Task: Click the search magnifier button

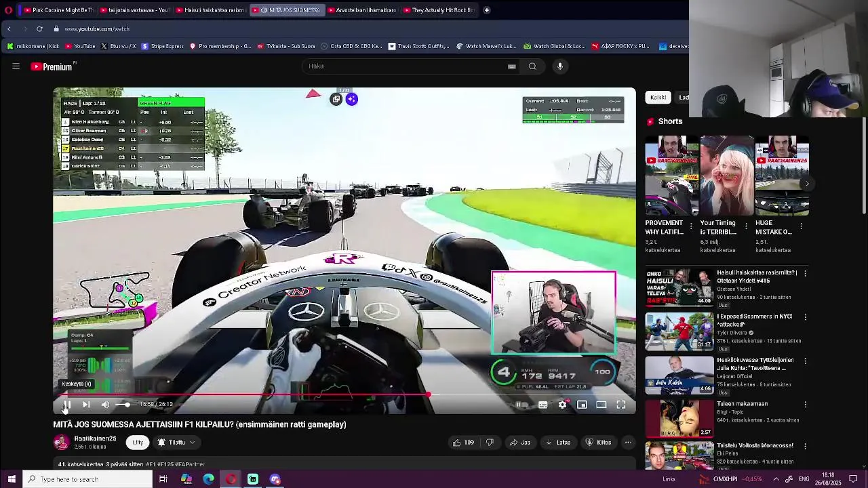Action: pyautogui.click(x=532, y=66)
